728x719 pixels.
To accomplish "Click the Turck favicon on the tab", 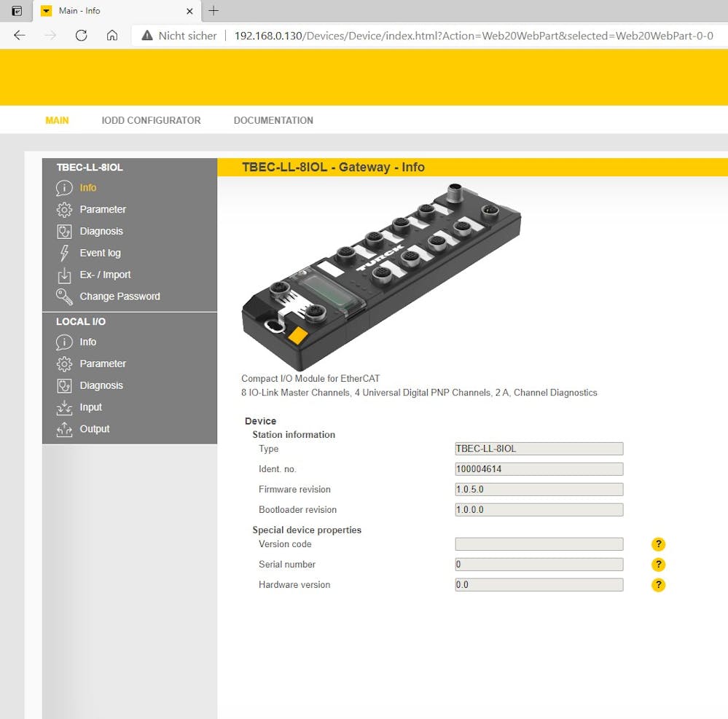I will (x=47, y=11).
